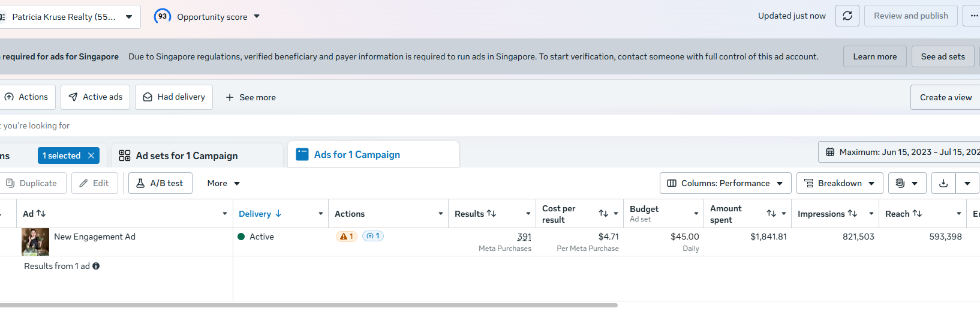Viewport: 980px width, 329px height.
Task: Remove the 1 selected filter via X
Action: tap(91, 155)
